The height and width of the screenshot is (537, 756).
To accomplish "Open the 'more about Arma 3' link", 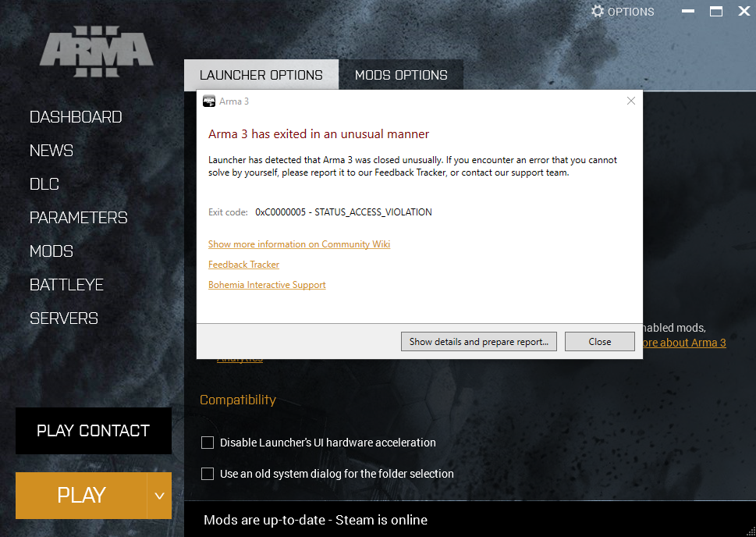I will (685, 343).
